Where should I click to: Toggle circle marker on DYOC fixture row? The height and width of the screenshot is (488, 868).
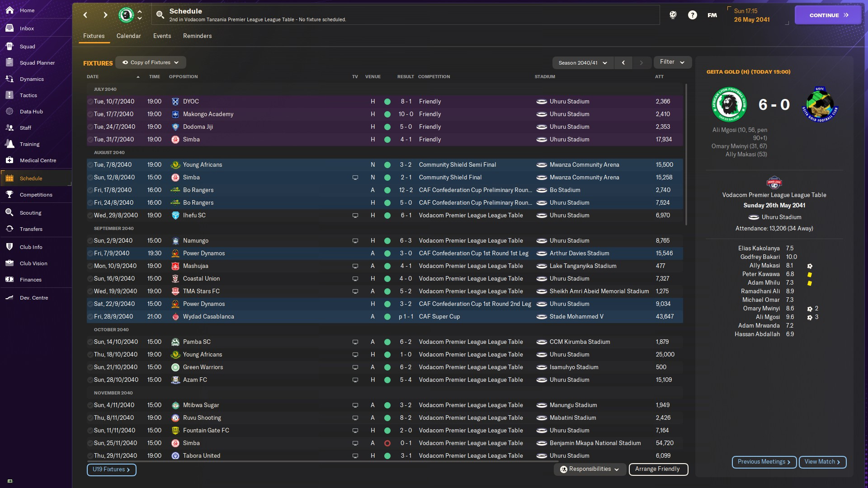coord(90,102)
